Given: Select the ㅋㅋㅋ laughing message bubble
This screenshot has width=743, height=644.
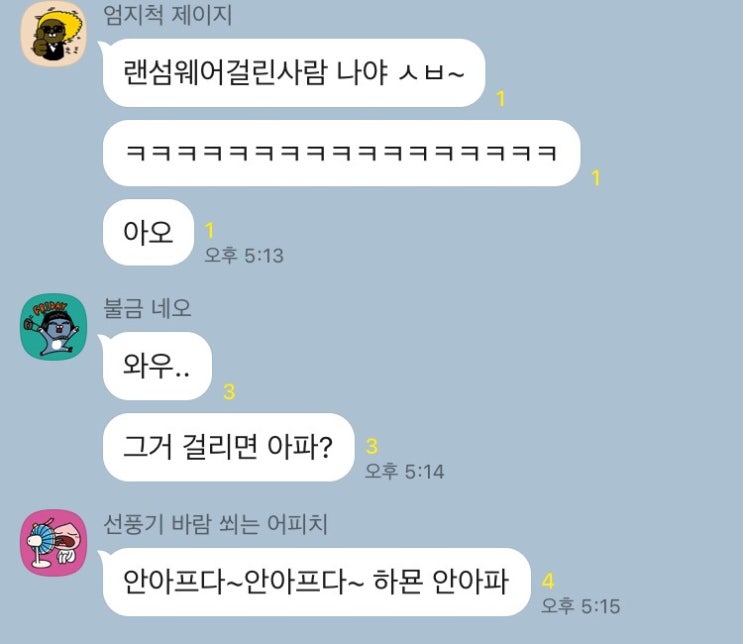Looking at the screenshot, I should [x=342, y=153].
